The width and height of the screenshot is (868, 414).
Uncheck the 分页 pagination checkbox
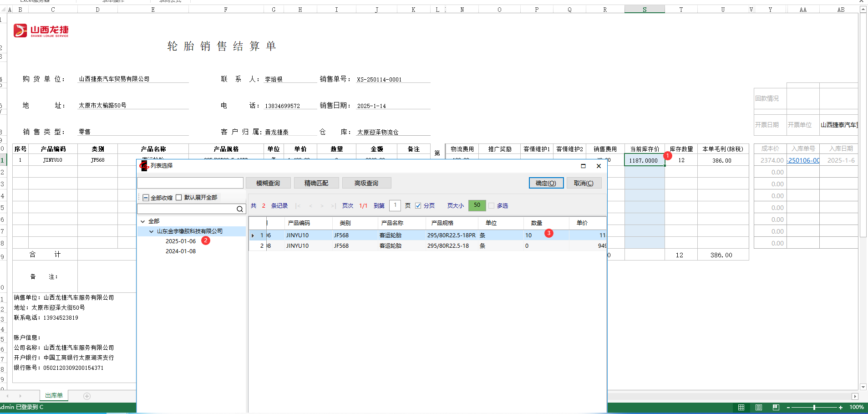click(x=418, y=206)
